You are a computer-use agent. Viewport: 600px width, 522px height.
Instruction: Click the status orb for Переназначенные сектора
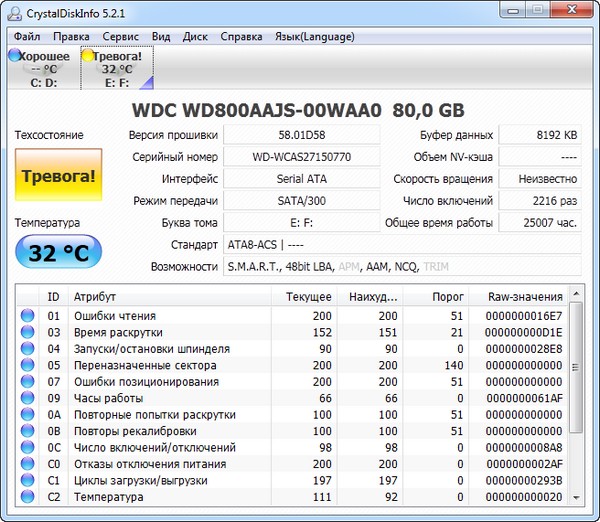[x=27, y=365]
